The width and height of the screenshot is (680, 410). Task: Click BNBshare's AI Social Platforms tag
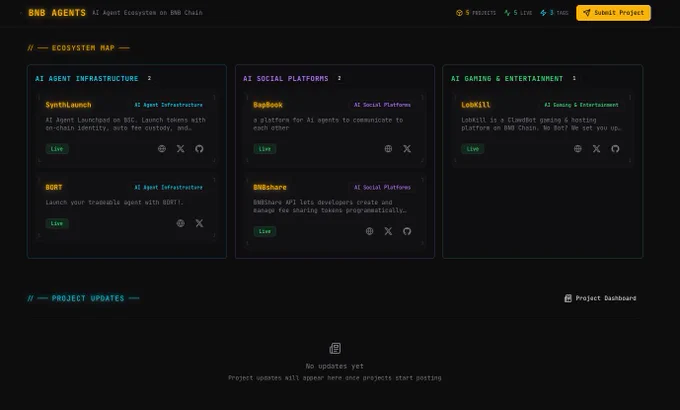382,187
